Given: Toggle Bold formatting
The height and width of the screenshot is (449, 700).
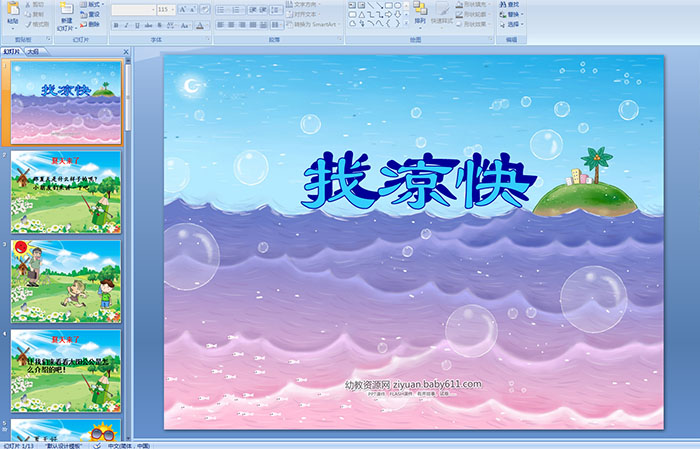Looking at the screenshot, I should 116,25.
